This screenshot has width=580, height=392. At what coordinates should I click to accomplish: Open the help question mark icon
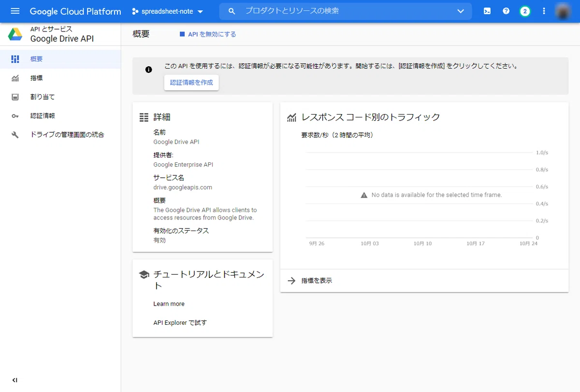click(506, 11)
